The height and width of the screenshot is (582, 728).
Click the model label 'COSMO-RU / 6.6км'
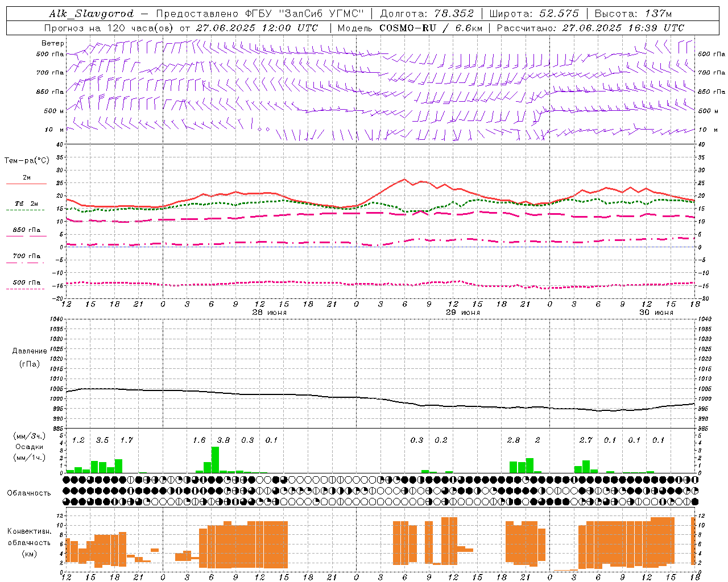pyautogui.click(x=431, y=28)
